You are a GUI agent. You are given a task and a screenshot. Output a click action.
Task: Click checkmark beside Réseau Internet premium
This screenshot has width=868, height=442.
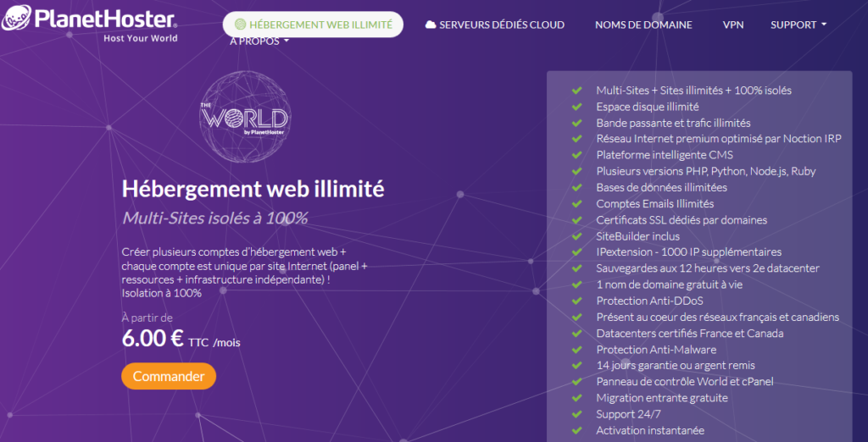pos(576,139)
